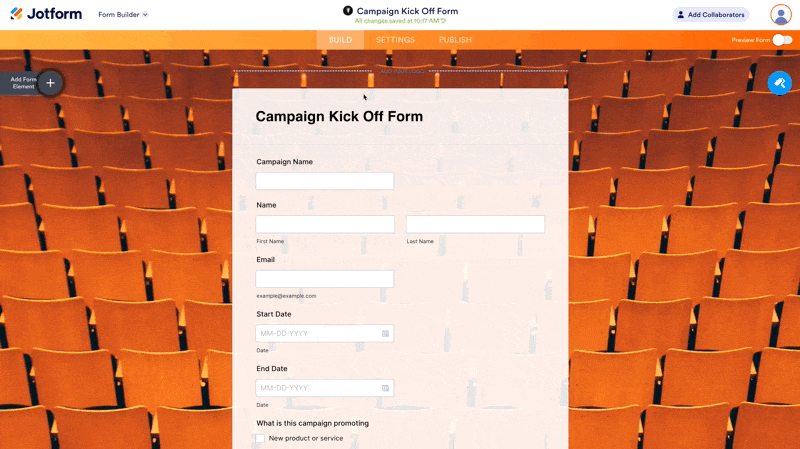Check the New product or service box
The width and height of the screenshot is (800, 449).
pyautogui.click(x=260, y=438)
